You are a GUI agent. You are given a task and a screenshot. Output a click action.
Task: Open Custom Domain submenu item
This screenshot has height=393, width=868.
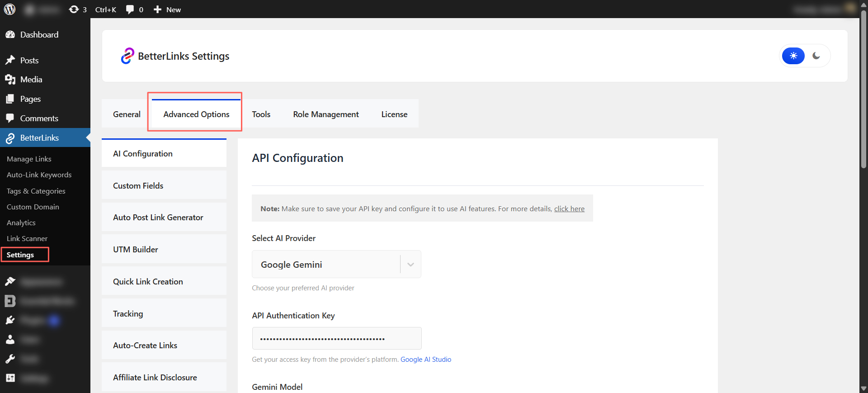point(33,207)
